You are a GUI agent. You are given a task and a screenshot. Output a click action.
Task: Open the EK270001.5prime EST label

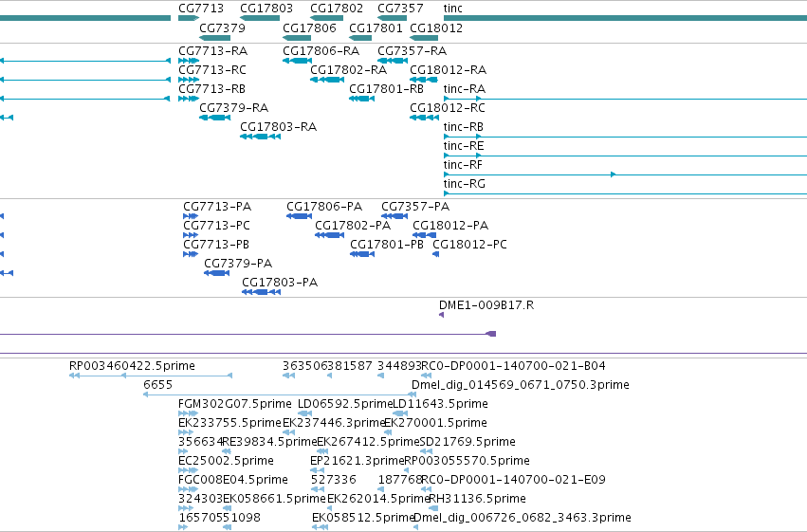tap(435, 424)
